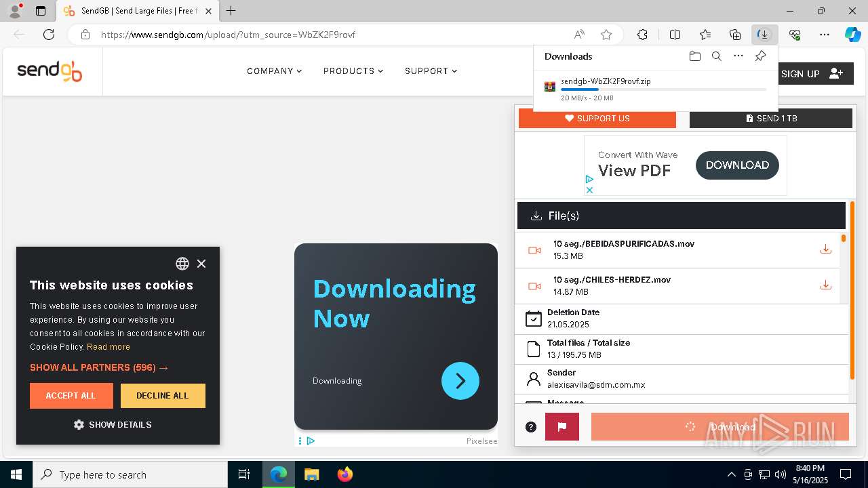Expand SHOW DETAILS in cookie banner

113,424
